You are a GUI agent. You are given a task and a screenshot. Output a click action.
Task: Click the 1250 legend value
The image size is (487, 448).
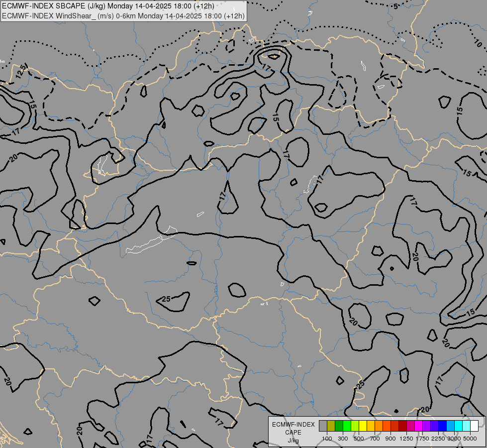point(406,439)
